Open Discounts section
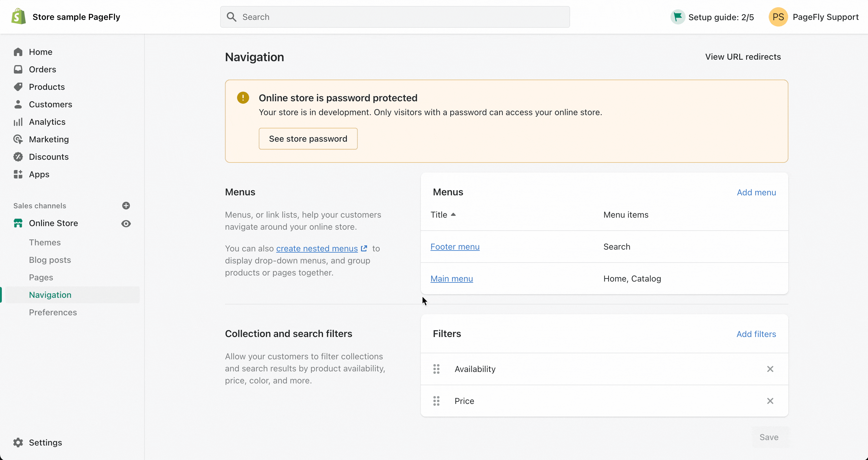Screen dimensions: 868x460 pyautogui.click(x=49, y=157)
